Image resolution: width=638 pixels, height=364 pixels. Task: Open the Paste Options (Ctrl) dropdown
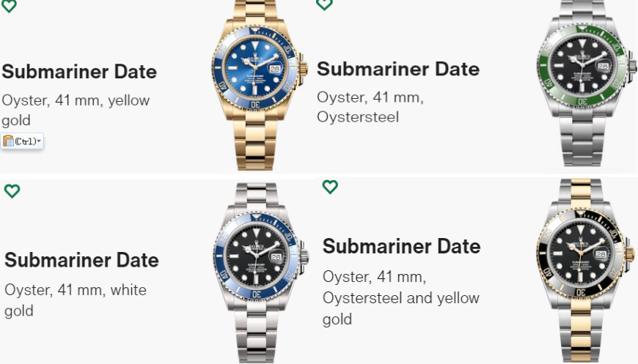point(22,141)
